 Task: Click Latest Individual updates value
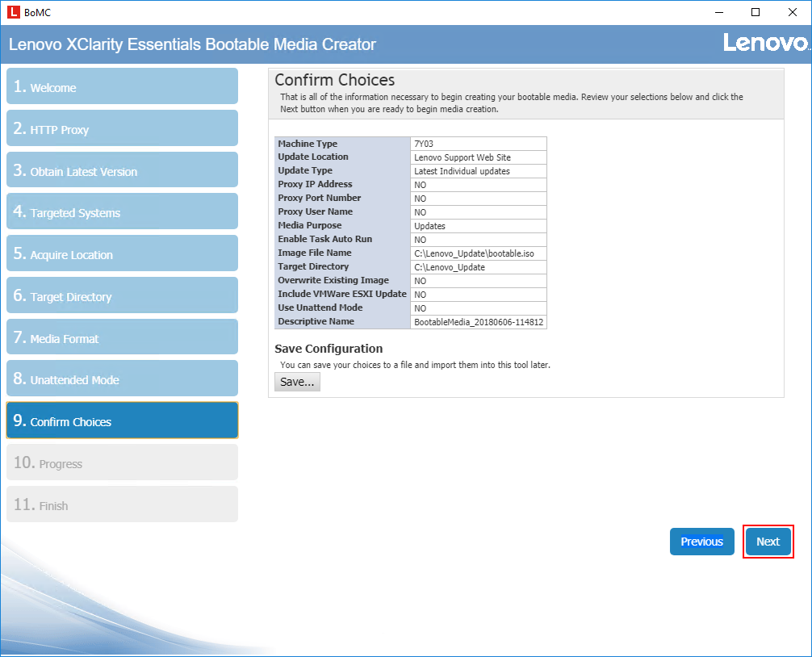479,171
